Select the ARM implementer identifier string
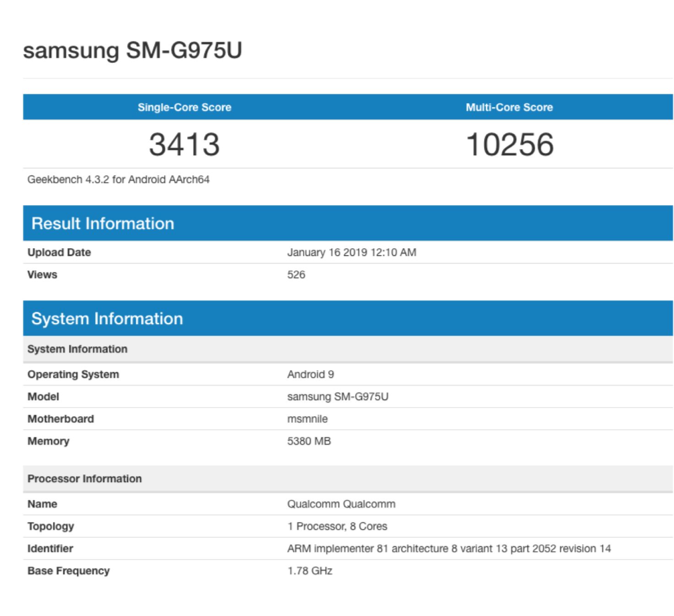Viewport: 674px width, 616px height. point(449,549)
